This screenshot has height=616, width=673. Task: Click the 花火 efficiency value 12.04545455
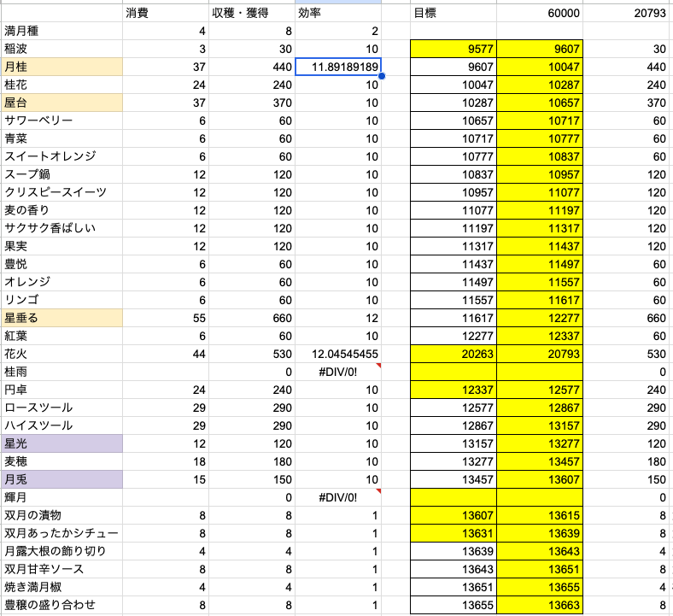(x=338, y=355)
